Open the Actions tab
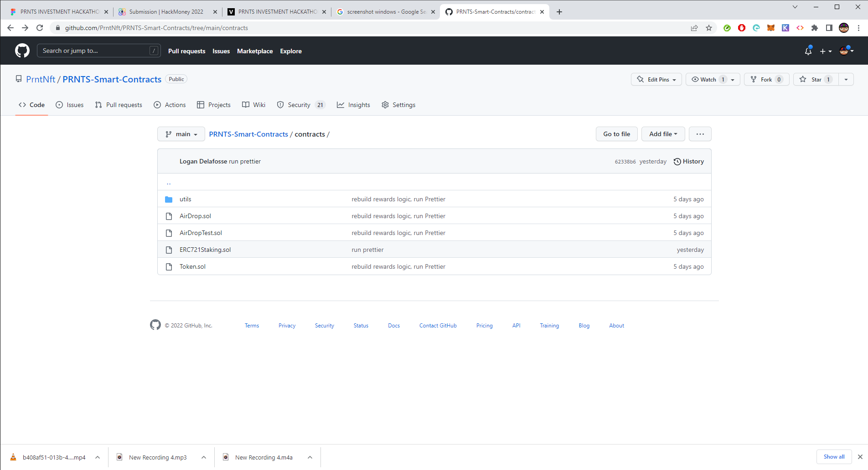This screenshot has height=470, width=868. 170,105
